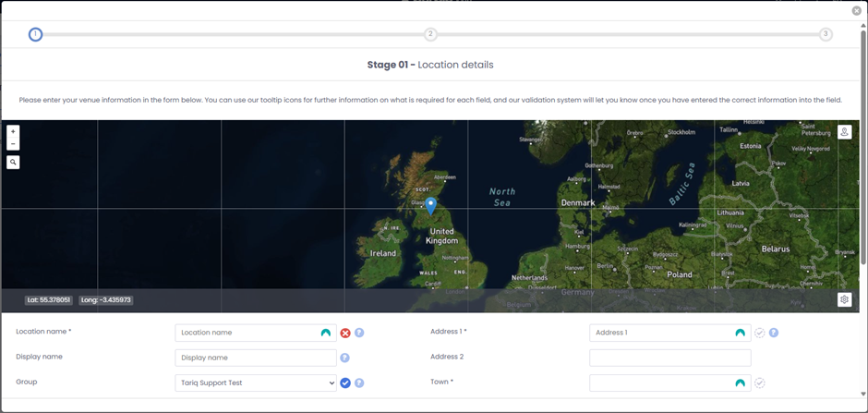Viewport: 868px width, 413px height.
Task: Open the Display name help tooltip
Action: click(x=344, y=358)
